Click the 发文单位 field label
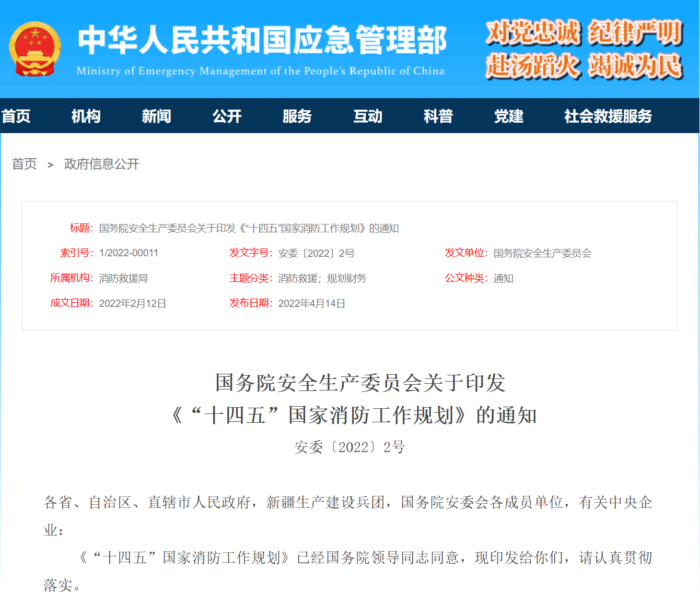 (x=466, y=253)
